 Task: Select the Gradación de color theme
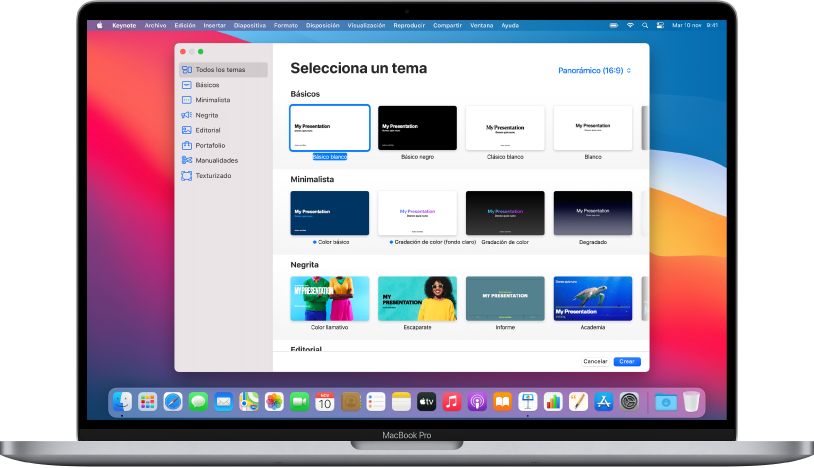tap(505, 213)
